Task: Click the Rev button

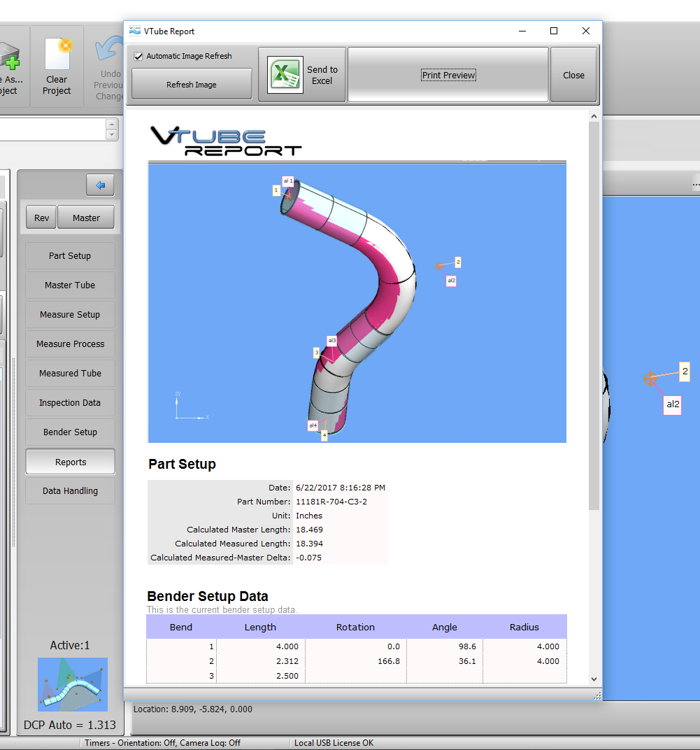Action: (x=42, y=218)
